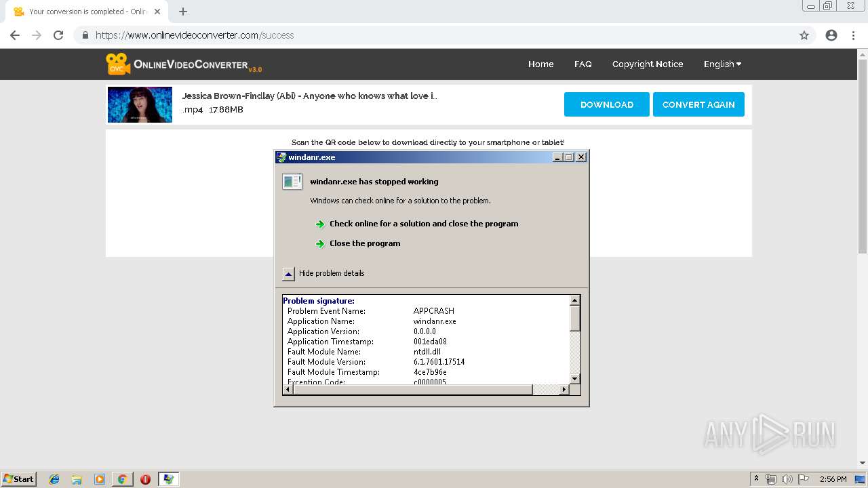Click the crash dialog application icon
The image size is (868, 488).
pyautogui.click(x=292, y=181)
